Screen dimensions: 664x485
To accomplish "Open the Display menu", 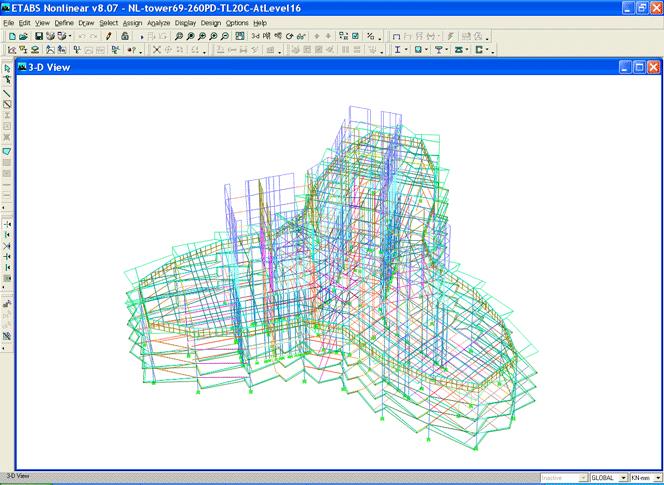I will click(185, 22).
